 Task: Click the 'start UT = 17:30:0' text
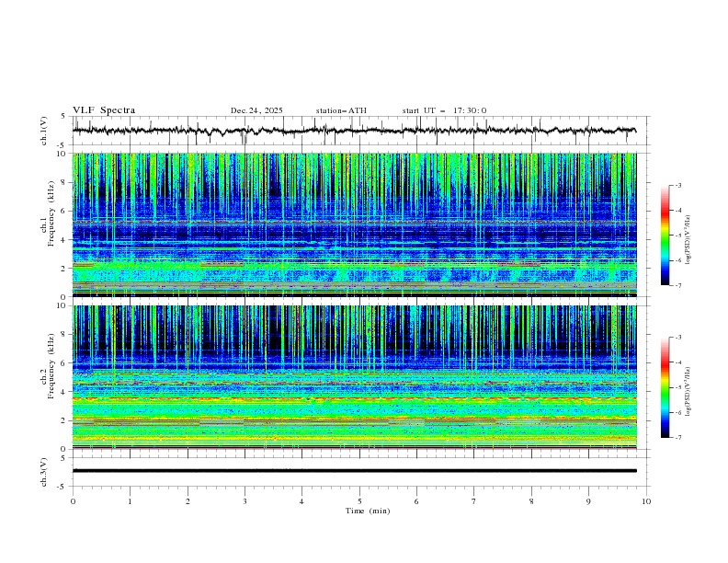[444, 110]
